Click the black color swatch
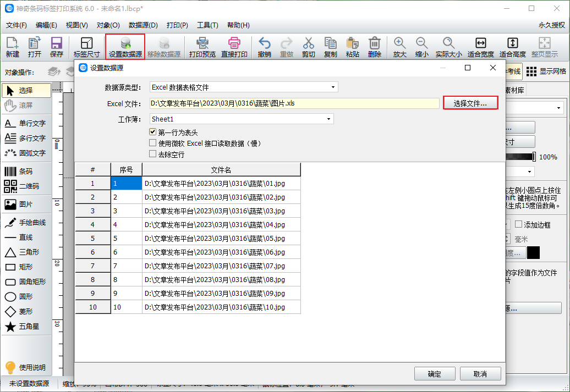The width and height of the screenshot is (570, 392). tap(533, 252)
